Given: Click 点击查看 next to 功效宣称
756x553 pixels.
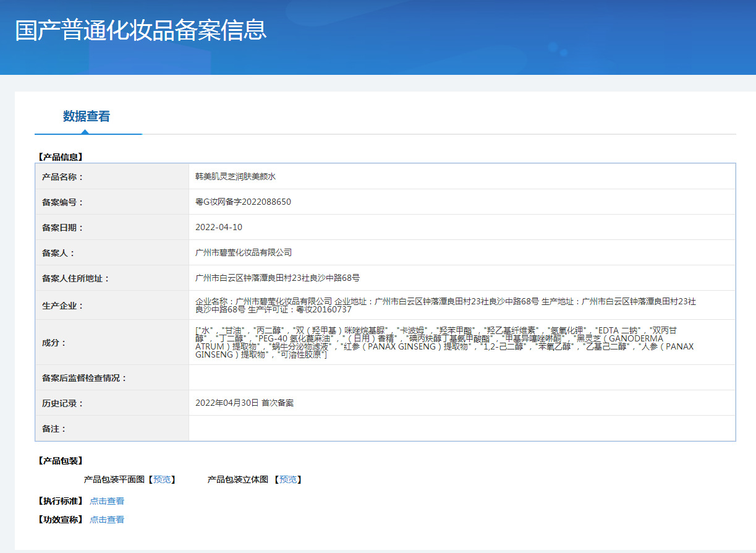Looking at the screenshot, I should [107, 520].
